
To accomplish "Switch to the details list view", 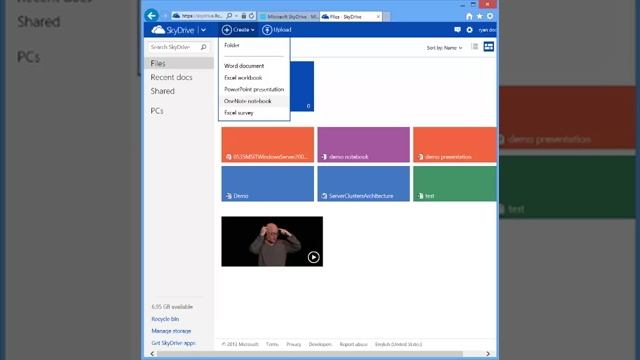I will pyautogui.click(x=475, y=47).
